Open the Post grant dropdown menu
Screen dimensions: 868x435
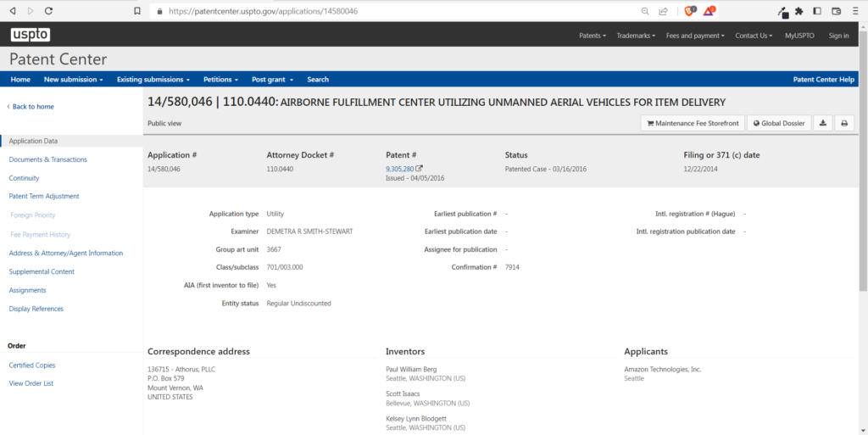pos(272,80)
